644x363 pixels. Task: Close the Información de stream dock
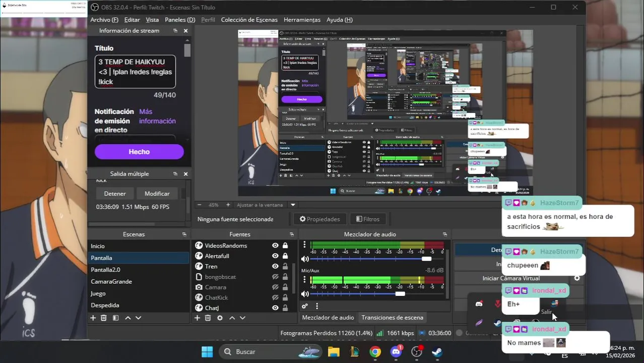point(185,31)
